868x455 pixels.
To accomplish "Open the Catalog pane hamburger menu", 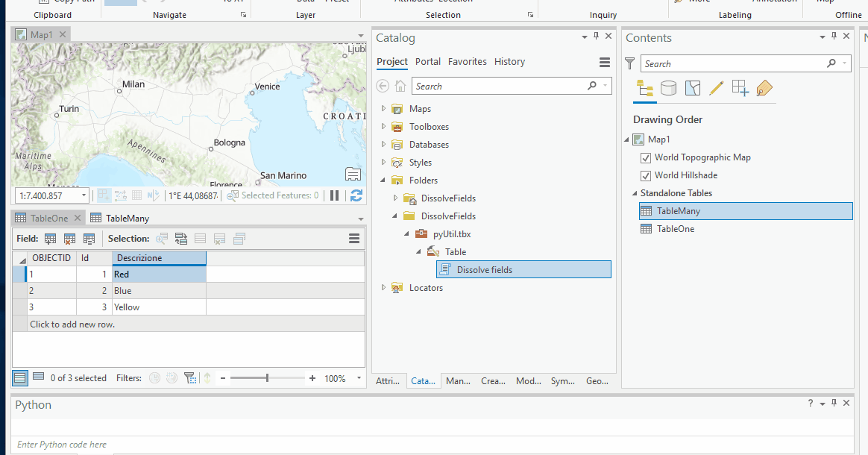I will (605, 62).
